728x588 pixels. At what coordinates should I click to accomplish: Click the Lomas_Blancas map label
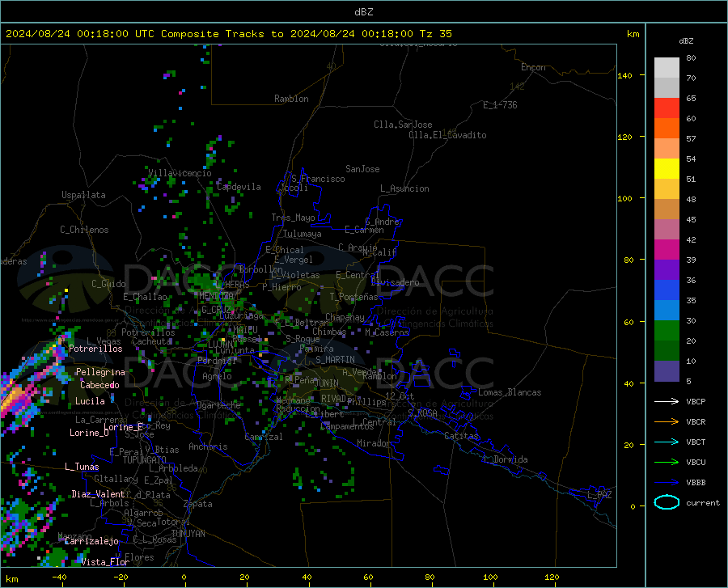click(x=510, y=392)
